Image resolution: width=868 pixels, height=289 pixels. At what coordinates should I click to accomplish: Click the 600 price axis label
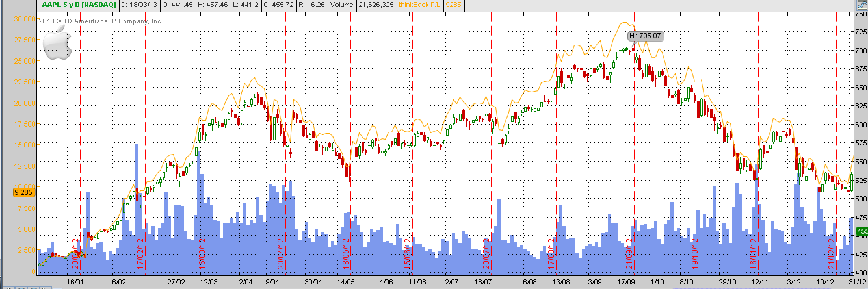pos(861,125)
